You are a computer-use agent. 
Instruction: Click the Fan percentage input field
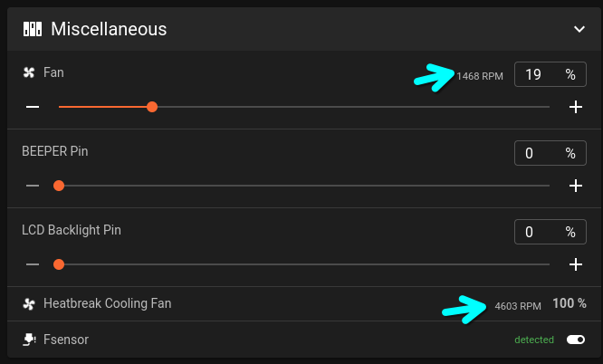(x=536, y=74)
